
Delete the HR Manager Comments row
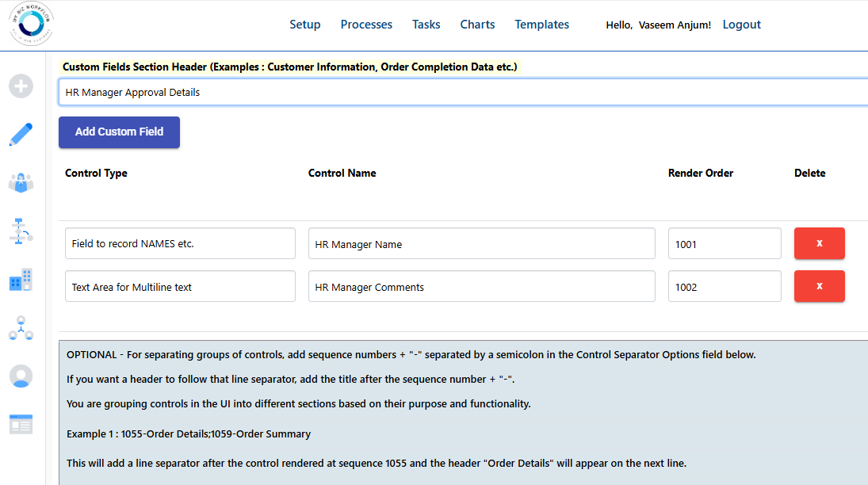[x=820, y=286]
